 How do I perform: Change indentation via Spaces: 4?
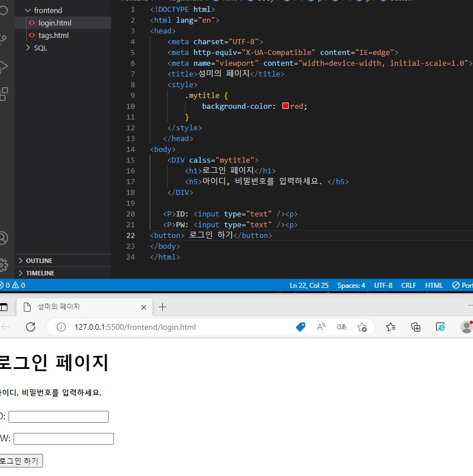pyautogui.click(x=351, y=286)
